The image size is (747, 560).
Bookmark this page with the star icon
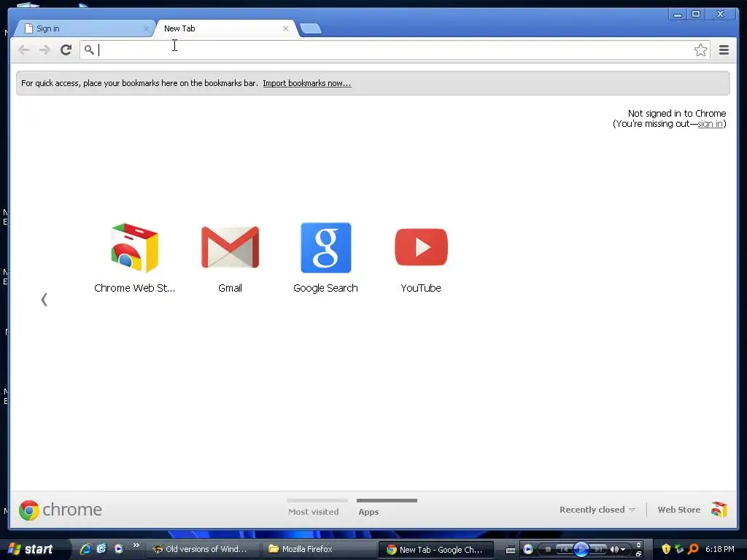click(700, 50)
